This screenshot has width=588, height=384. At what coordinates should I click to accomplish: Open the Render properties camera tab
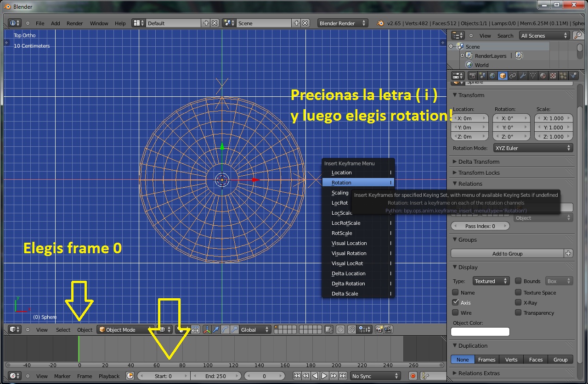point(472,76)
